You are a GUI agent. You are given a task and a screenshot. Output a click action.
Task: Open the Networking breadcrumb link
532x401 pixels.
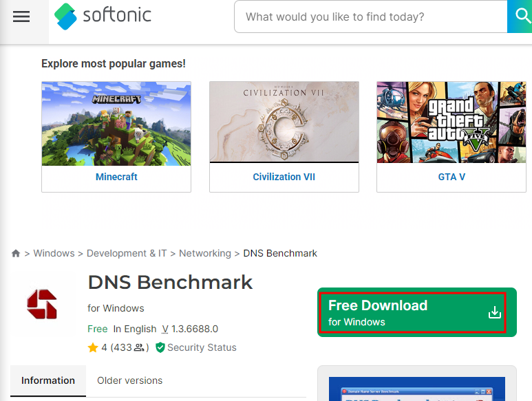coord(205,253)
